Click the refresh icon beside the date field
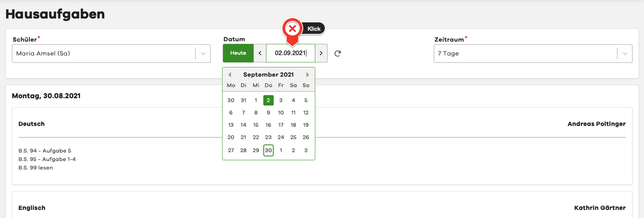644x218 pixels. click(x=338, y=54)
